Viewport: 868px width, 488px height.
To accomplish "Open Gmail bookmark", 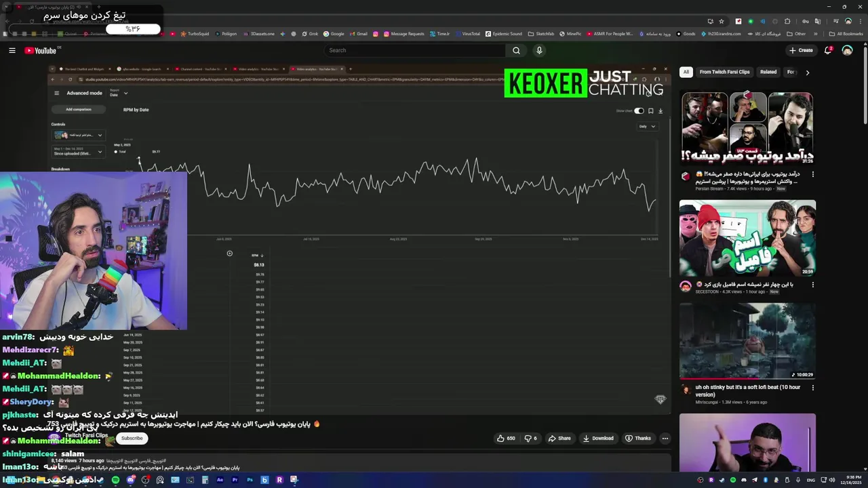I will click(x=358, y=34).
